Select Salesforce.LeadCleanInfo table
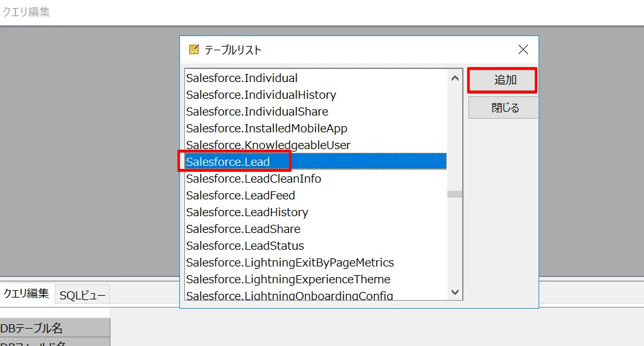This screenshot has width=644, height=346. pyautogui.click(x=254, y=179)
